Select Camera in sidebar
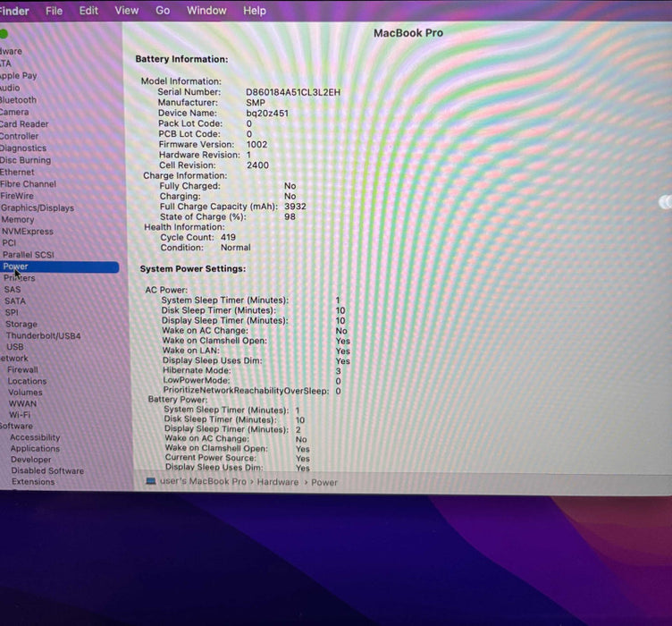Screen dimensions: 672x626 (x=14, y=112)
